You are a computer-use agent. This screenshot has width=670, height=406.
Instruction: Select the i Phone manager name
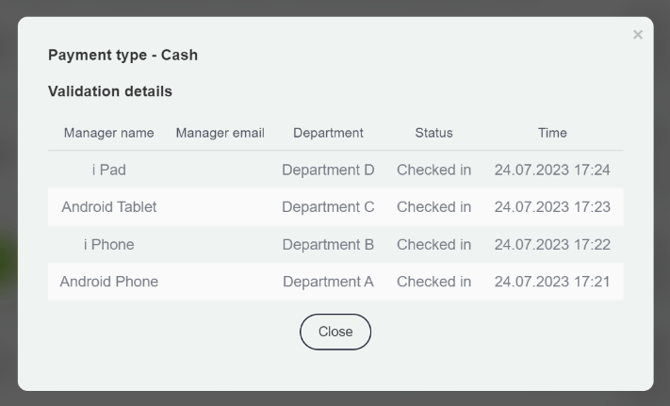(109, 244)
